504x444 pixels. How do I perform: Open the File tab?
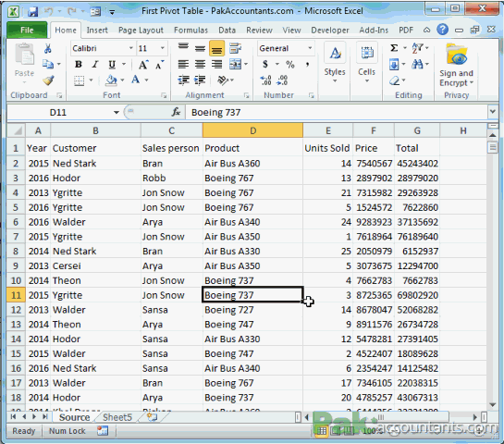[27, 31]
